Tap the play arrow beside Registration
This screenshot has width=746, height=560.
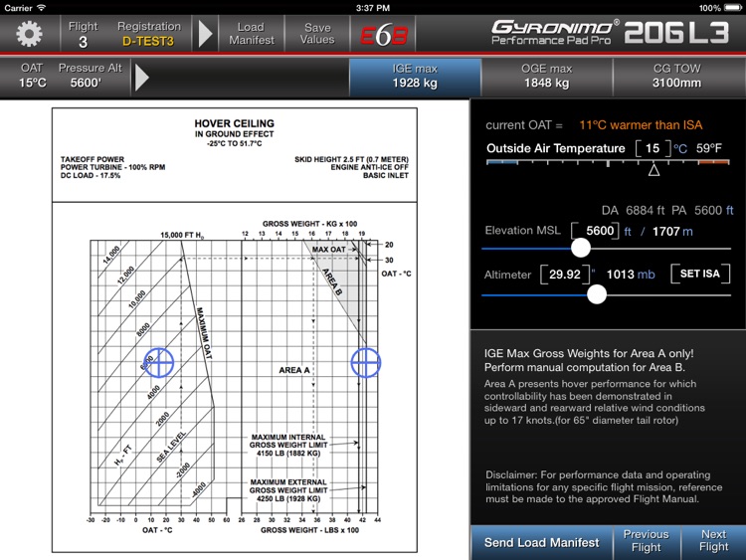205,33
